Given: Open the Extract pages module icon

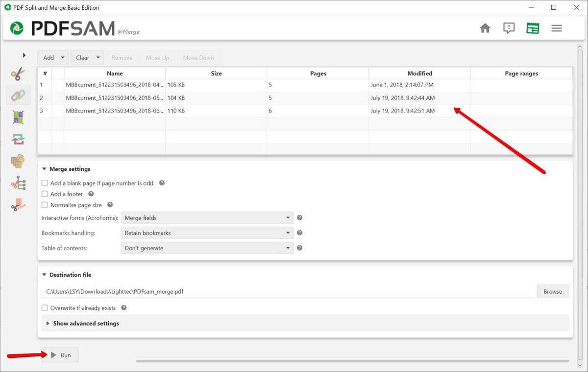Looking at the screenshot, I should (18, 161).
